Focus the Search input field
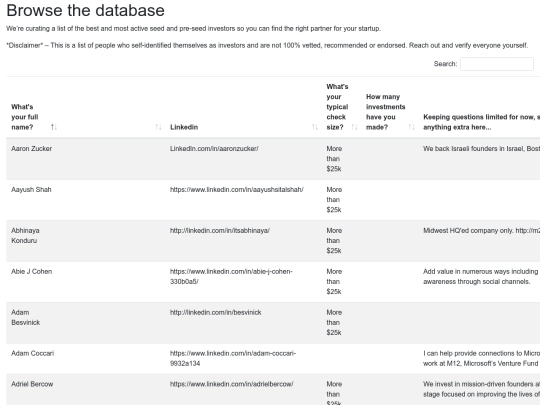This screenshot has width=540, height=405. (x=497, y=64)
